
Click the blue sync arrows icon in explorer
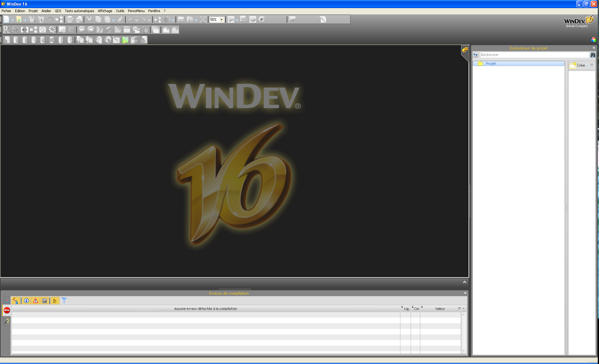tap(475, 55)
